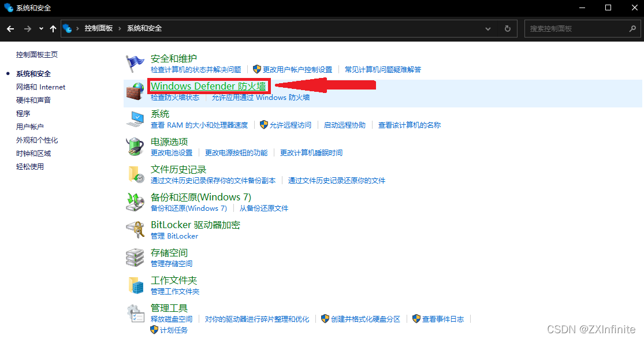
Task: Click 启动远程协助 link
Action: click(x=345, y=125)
